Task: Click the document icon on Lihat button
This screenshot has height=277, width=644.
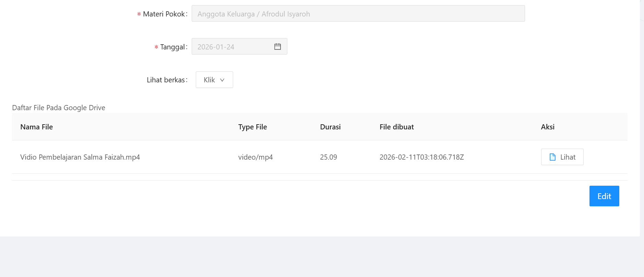Action: point(552,157)
